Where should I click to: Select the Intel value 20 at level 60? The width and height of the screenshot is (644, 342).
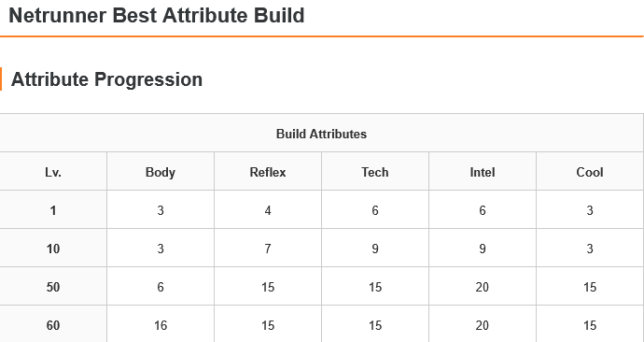(483, 325)
